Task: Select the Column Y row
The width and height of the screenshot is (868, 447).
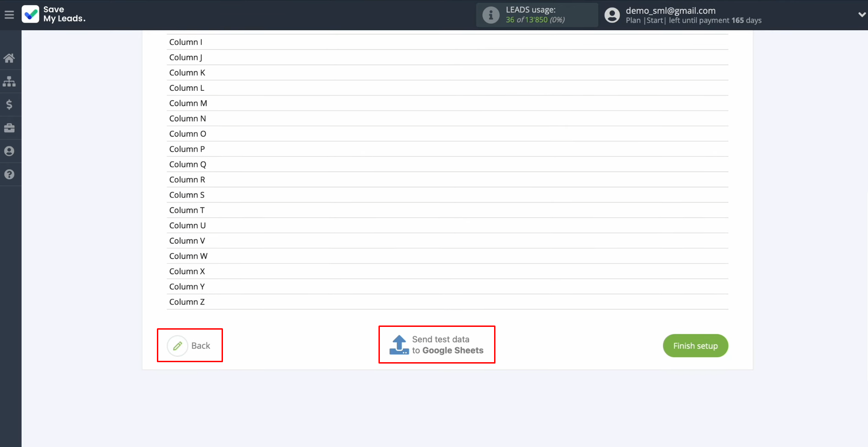Action: [448, 287]
